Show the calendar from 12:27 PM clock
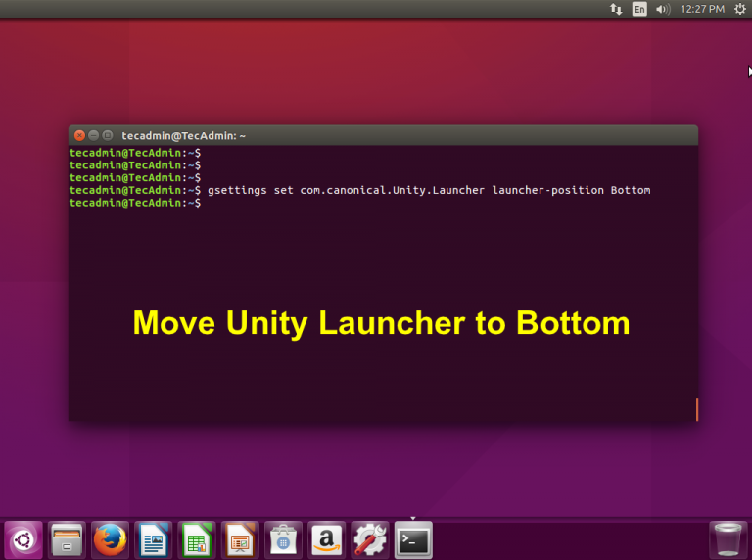752x560 pixels. [x=702, y=9]
